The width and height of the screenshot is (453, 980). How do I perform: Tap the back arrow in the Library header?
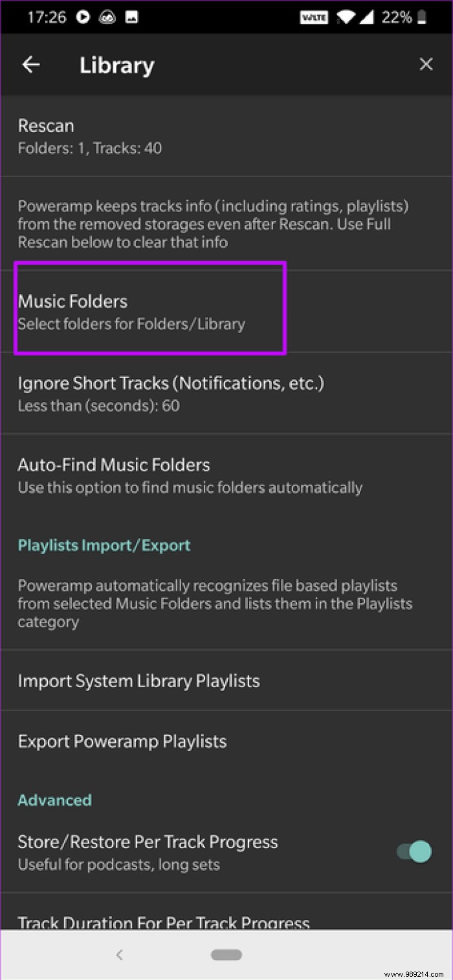click(30, 64)
